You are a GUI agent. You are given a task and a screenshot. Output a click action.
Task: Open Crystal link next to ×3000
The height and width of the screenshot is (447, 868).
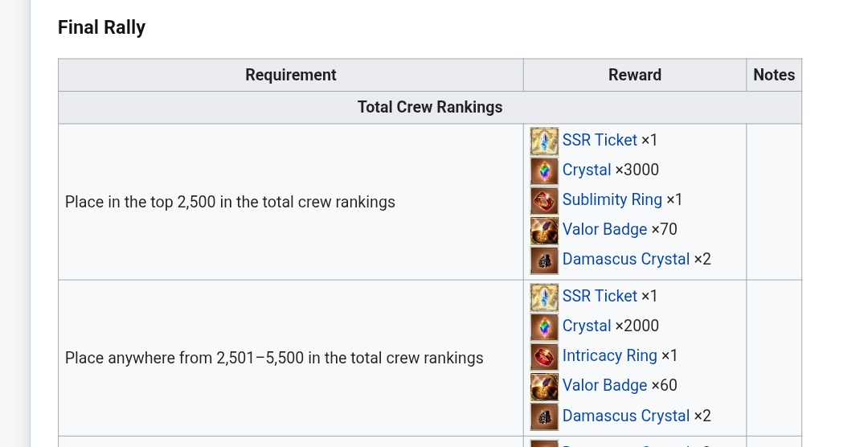587,170
